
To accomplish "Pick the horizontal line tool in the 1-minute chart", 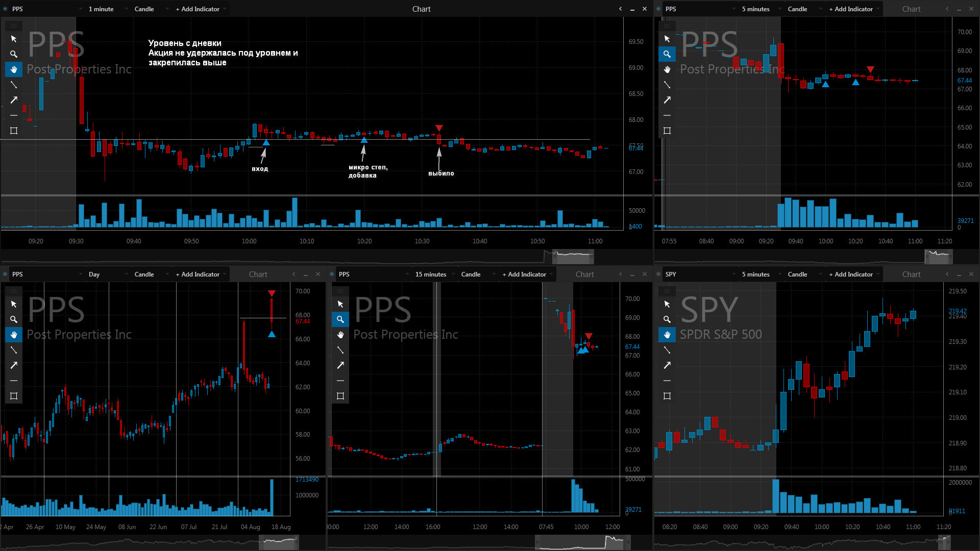I will 14,115.
